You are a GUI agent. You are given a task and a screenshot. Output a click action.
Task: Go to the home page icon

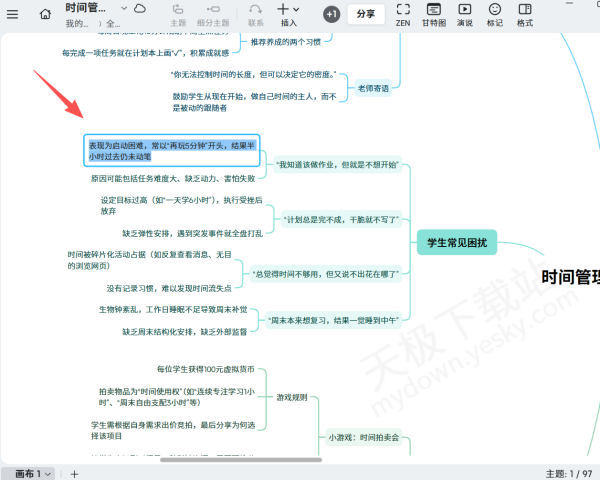(x=46, y=14)
